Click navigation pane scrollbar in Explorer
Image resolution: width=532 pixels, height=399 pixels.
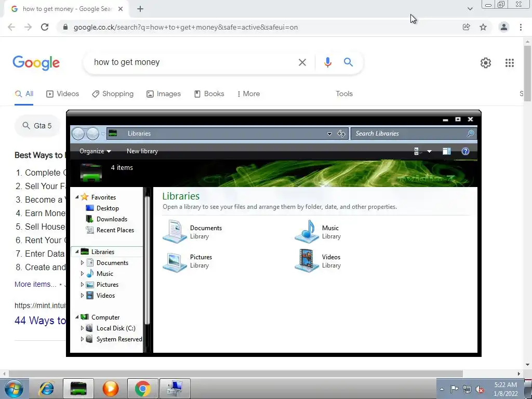(147, 260)
